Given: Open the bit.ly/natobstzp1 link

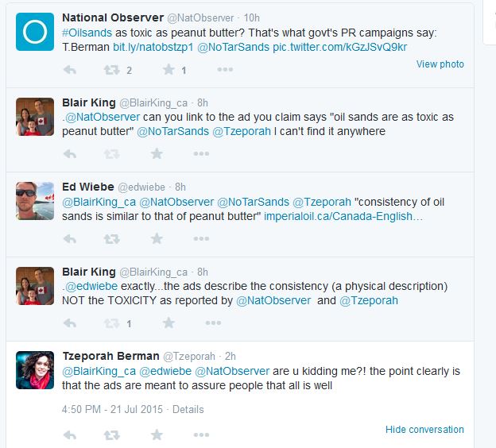Looking at the screenshot, I should [x=140, y=47].
